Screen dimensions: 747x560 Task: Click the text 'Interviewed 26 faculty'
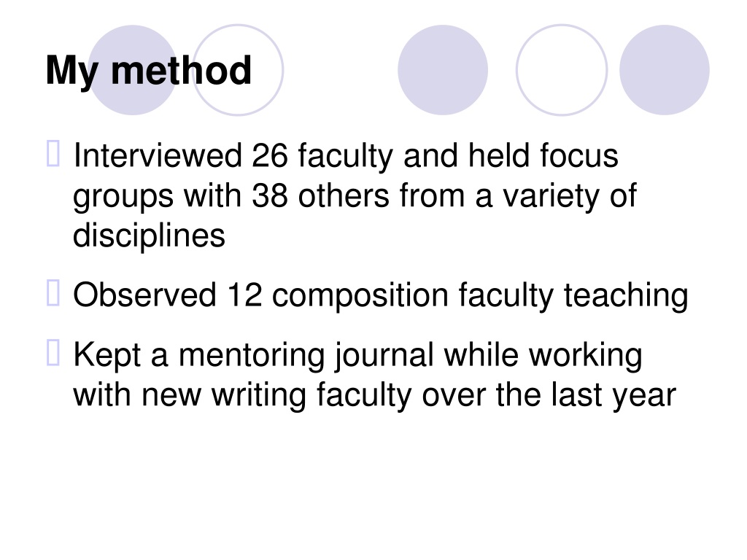click(233, 156)
